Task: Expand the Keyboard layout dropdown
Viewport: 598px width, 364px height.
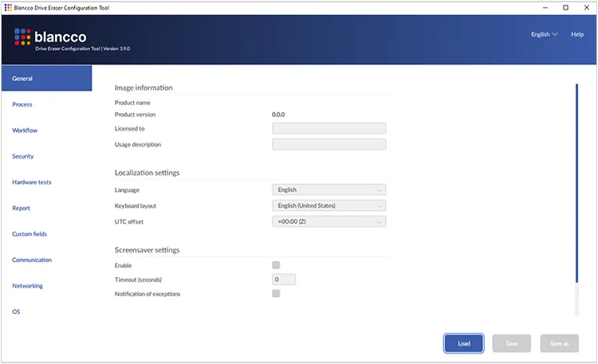Action: pyautogui.click(x=329, y=205)
